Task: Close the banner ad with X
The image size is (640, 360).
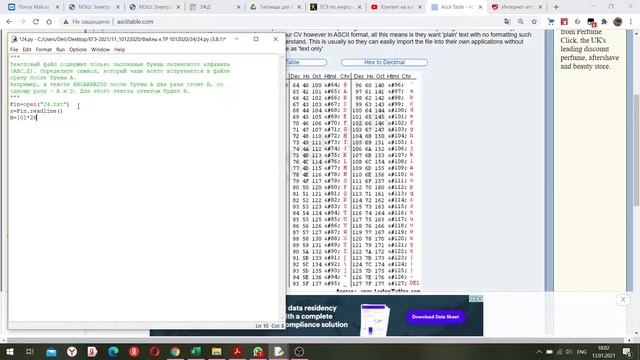Action: pyautogui.click(x=623, y=300)
